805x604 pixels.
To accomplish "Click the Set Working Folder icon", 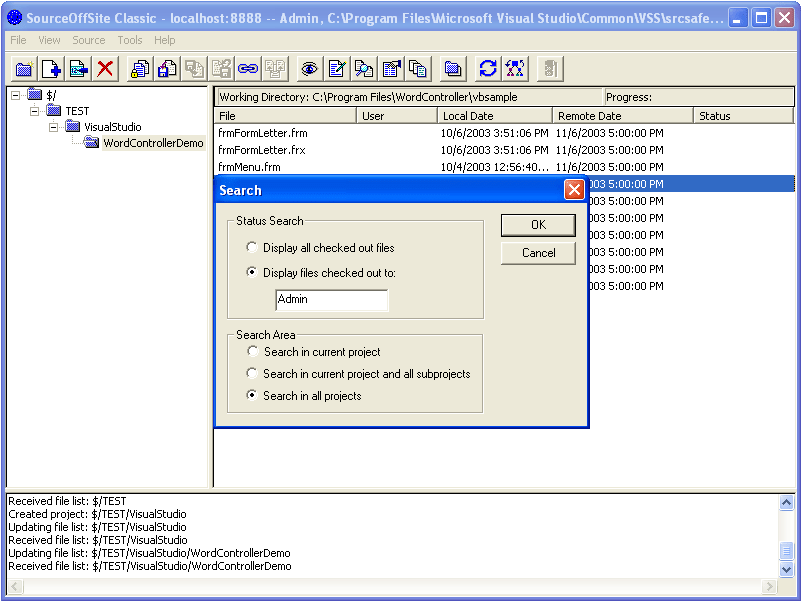I will (453, 69).
